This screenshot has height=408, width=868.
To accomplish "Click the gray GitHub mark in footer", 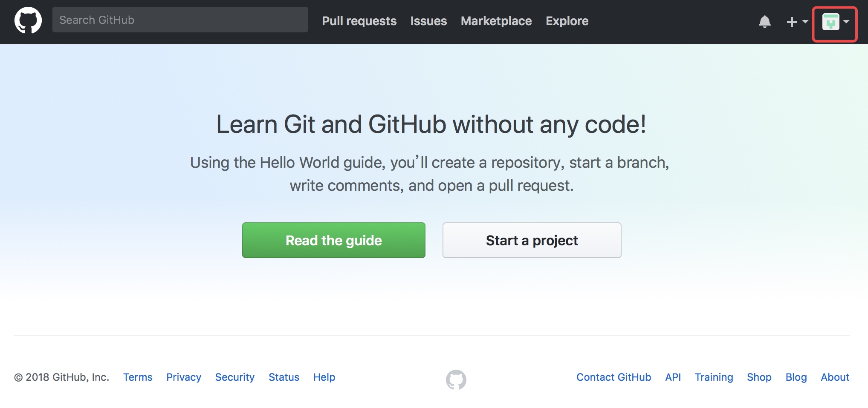I will (x=456, y=379).
